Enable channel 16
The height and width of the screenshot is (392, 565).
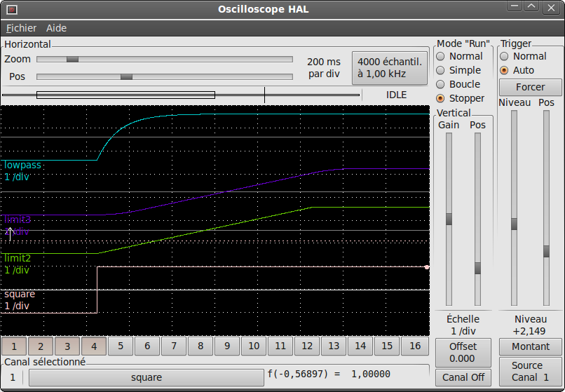[x=414, y=346]
